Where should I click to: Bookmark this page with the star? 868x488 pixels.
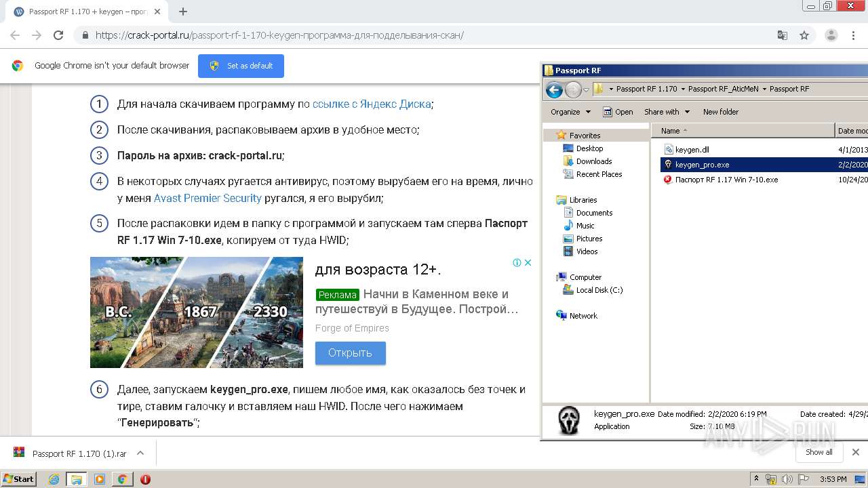[804, 35]
